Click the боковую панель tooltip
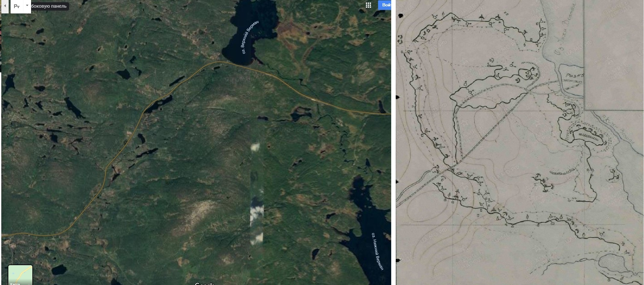Screen dimensions: 644x285 pyautogui.click(x=49, y=6)
